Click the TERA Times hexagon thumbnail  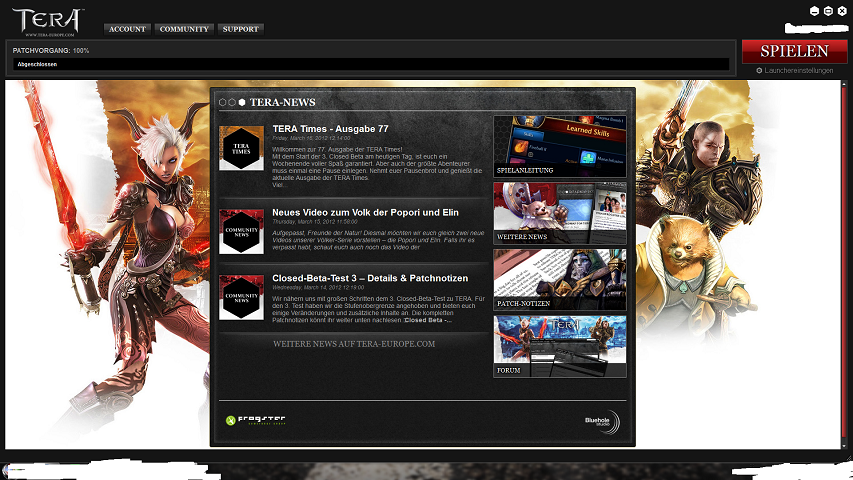coord(242,148)
